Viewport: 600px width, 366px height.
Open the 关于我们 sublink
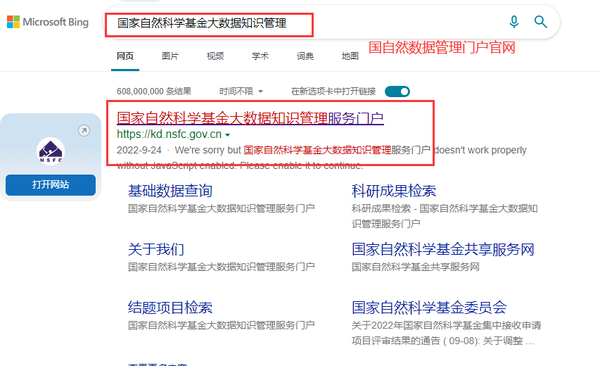point(156,249)
